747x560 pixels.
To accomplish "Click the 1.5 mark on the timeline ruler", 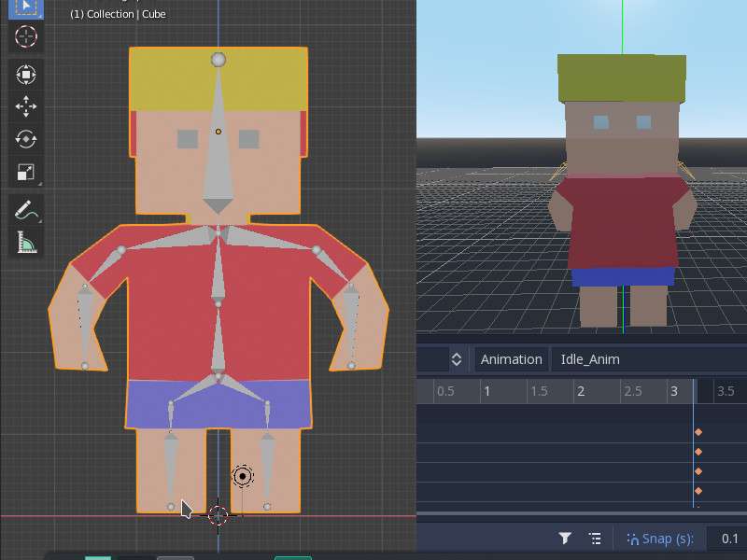I will pyautogui.click(x=539, y=391).
